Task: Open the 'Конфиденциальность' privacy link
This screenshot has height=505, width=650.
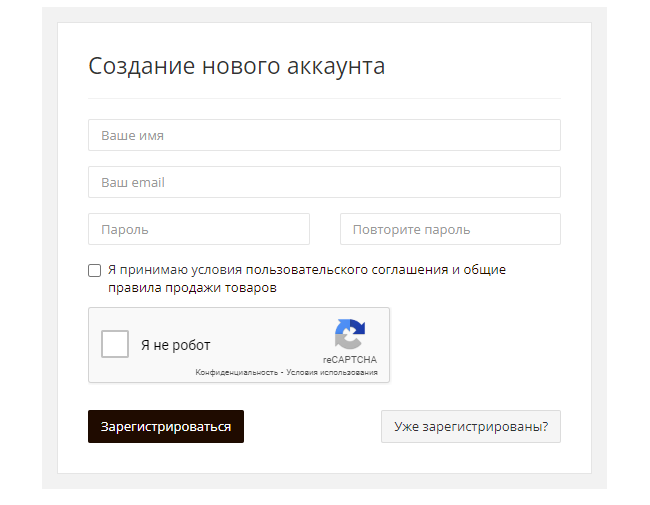Action: [x=237, y=372]
